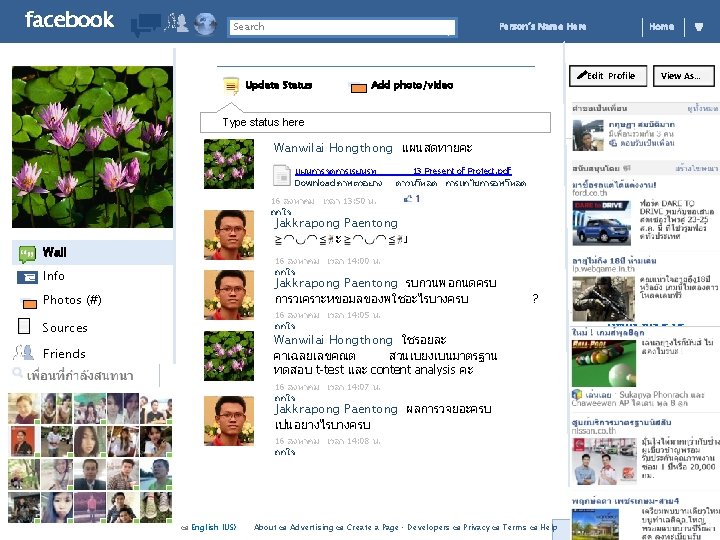The height and width of the screenshot is (540, 720).
Task: Click Jakkrapong avatar on 14:08 post
Action: [x=229, y=421]
